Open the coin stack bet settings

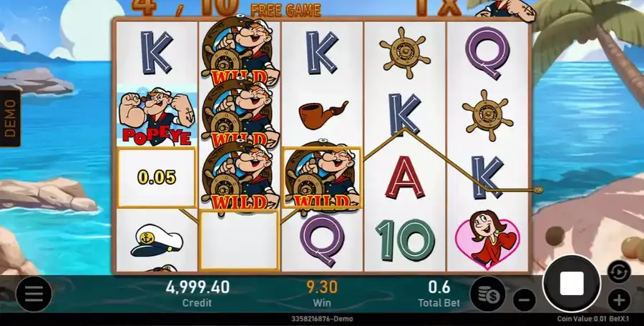487,294
